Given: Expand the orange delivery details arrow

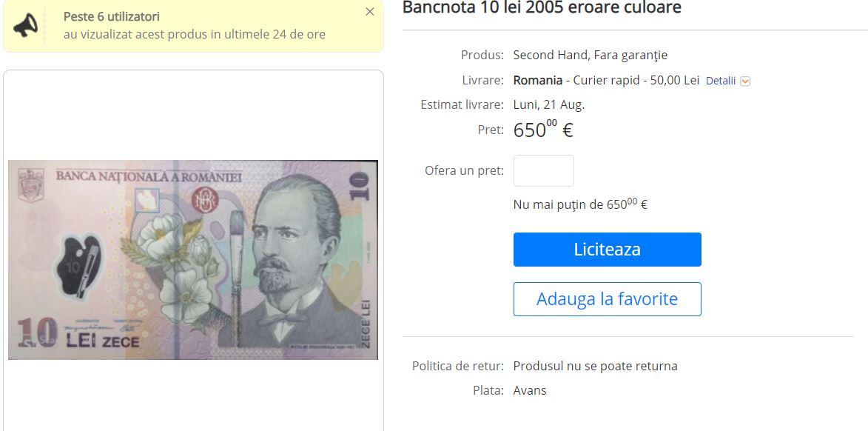Looking at the screenshot, I should (745, 81).
